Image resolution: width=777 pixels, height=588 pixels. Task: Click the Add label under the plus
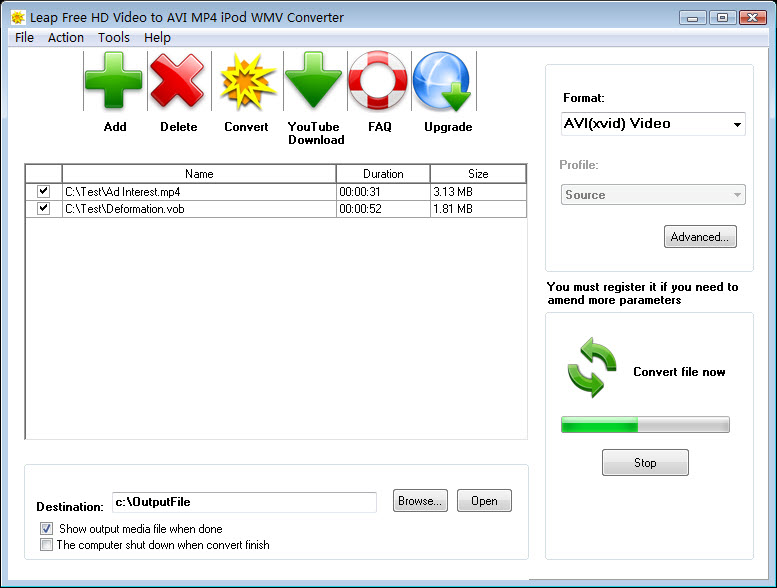pos(115,127)
